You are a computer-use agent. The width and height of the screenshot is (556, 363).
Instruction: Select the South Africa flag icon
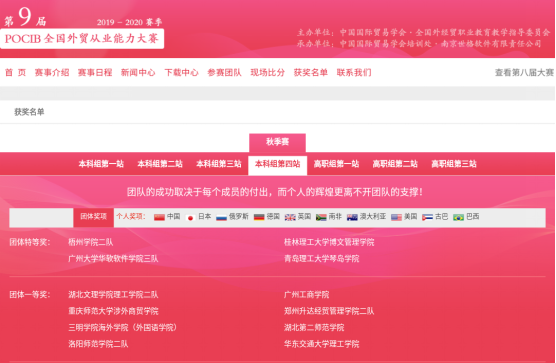(x=321, y=217)
